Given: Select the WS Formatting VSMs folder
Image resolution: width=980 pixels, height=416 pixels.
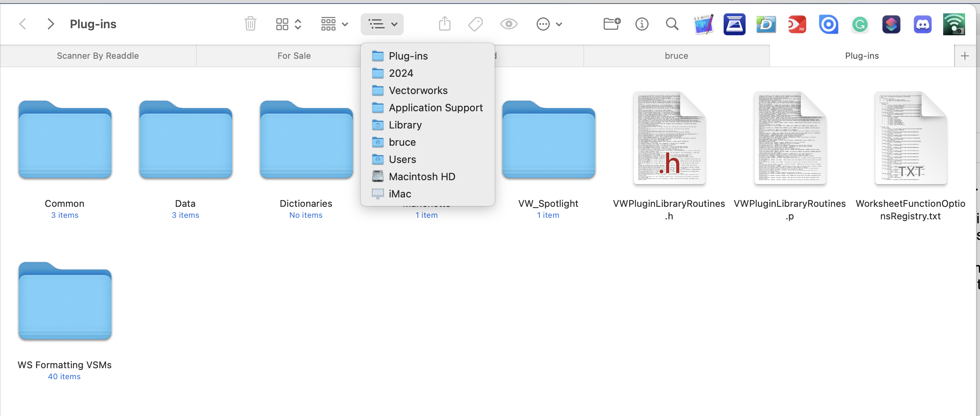Looking at the screenshot, I should 65,301.
